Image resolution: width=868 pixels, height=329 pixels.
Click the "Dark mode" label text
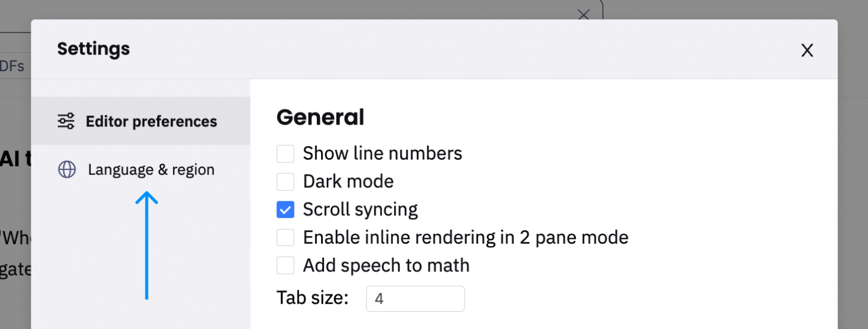click(348, 181)
